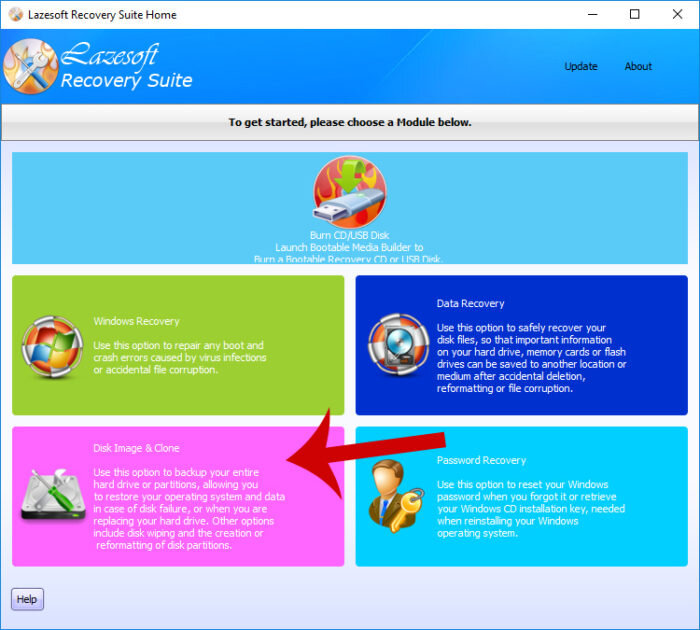This screenshot has width=700, height=630.
Task: Maximize the Lazesoft Recovery Suite window
Action: [x=634, y=14]
